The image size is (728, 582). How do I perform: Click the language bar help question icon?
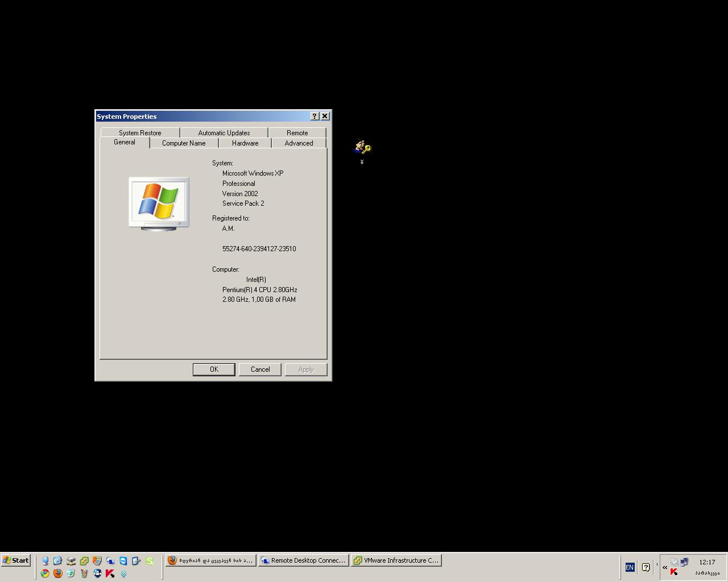(646, 567)
